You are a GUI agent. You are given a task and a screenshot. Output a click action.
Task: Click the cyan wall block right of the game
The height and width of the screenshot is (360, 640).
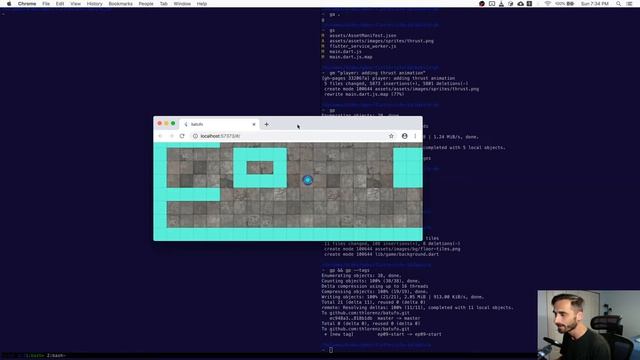(x=408, y=168)
